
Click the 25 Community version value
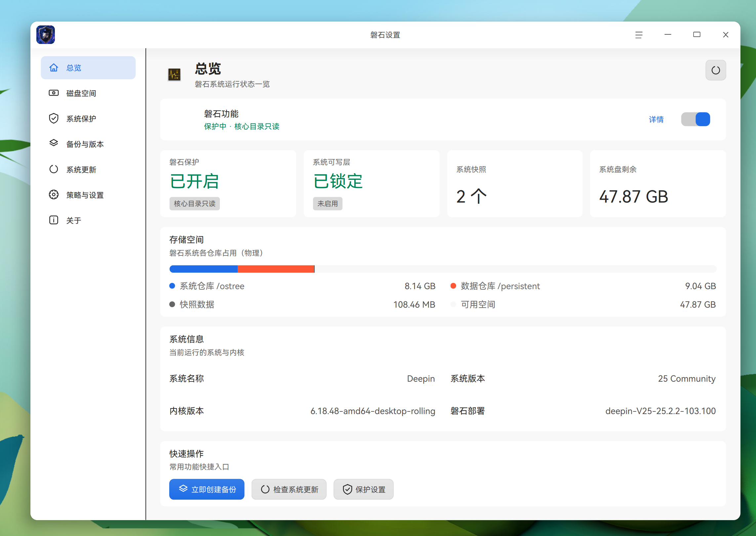coord(687,378)
